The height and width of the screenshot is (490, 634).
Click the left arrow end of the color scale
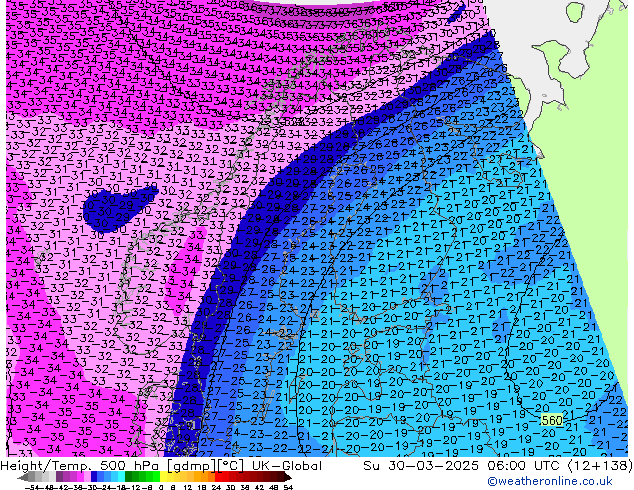point(22,477)
